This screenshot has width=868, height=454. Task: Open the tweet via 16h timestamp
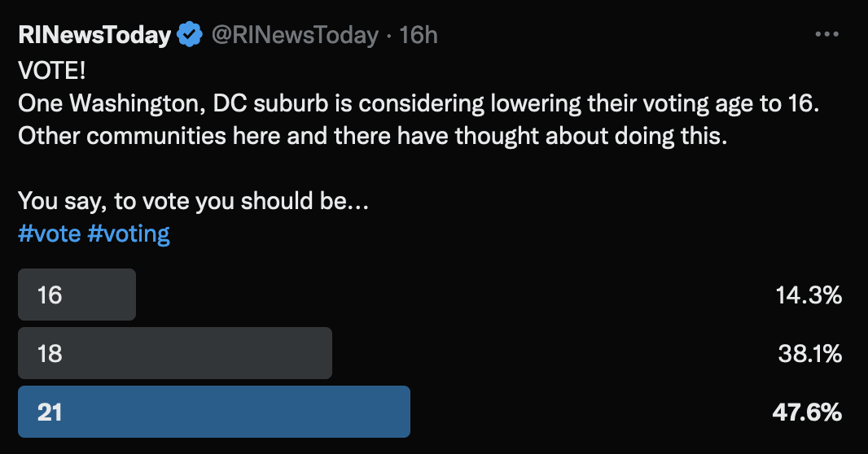[x=419, y=35]
